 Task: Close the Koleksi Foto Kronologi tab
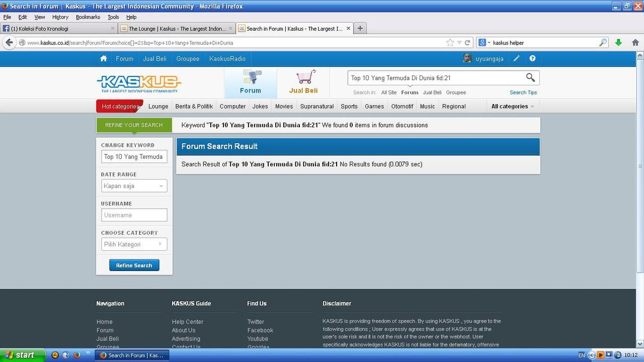click(113, 29)
